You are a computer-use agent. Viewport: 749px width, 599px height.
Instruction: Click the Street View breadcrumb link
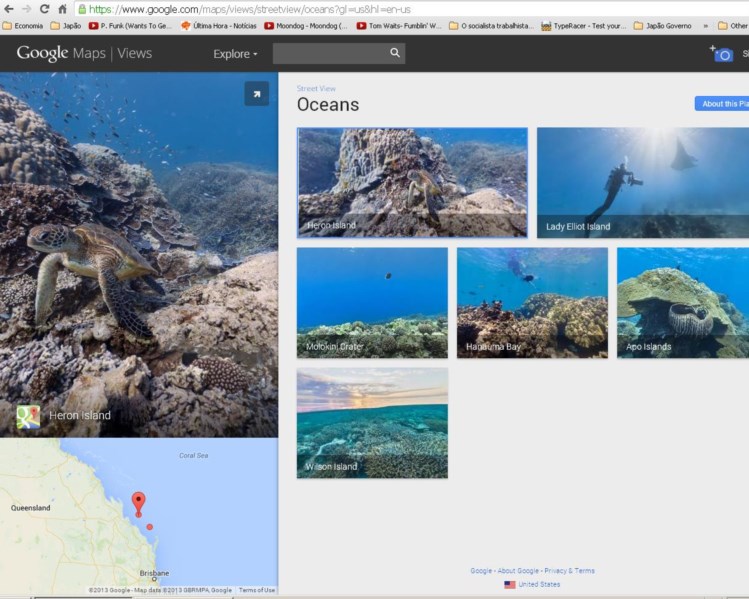(316, 88)
